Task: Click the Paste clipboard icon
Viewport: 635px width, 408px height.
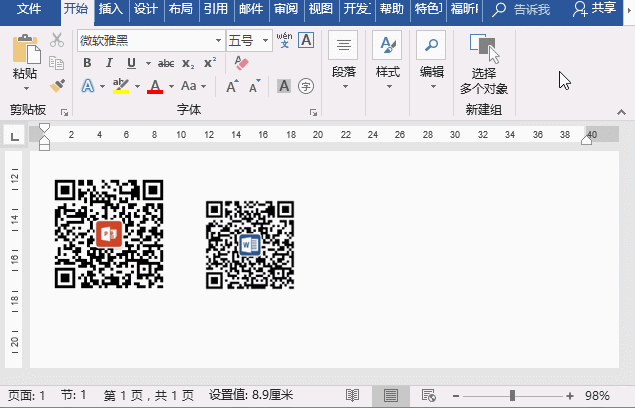Action: click(x=26, y=49)
